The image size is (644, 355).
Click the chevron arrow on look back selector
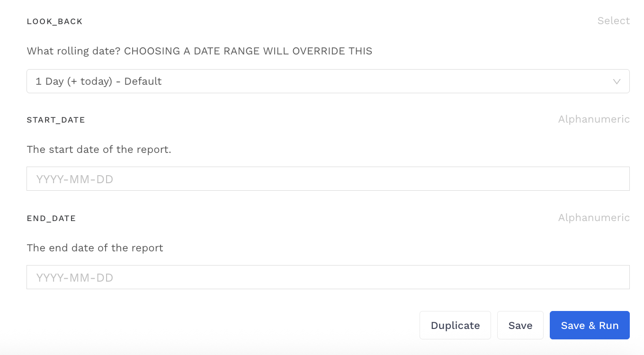pos(617,81)
